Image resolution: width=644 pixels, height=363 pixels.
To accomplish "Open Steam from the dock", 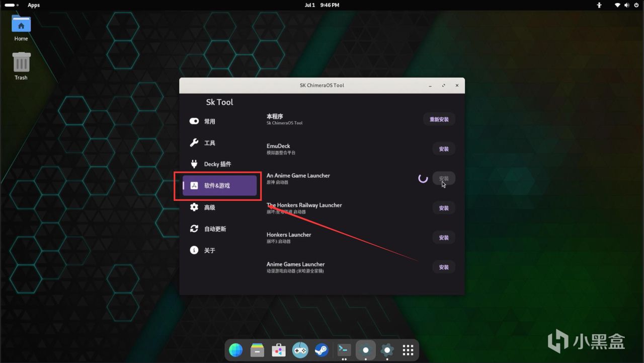I will (x=322, y=350).
